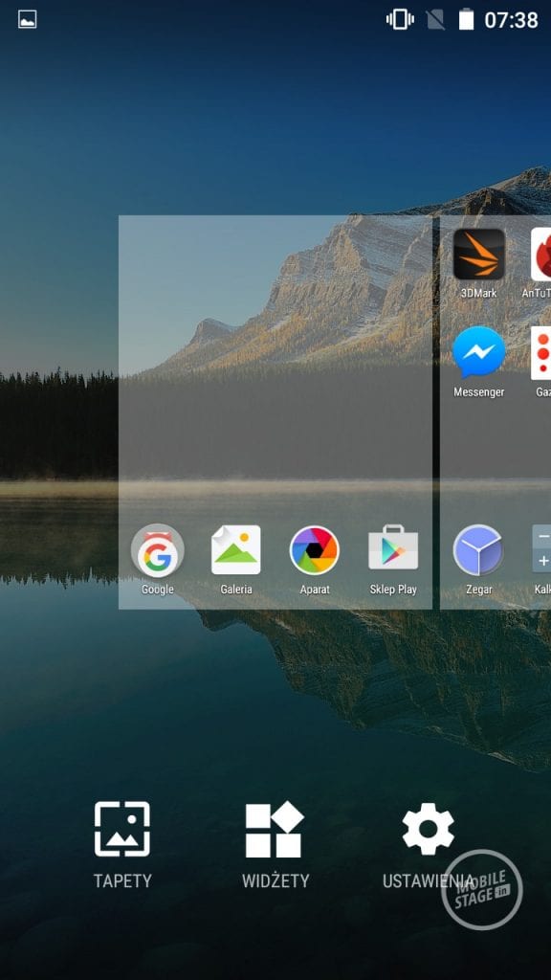Open the calculator icon beside Zegar
551x980 pixels.
point(541,548)
